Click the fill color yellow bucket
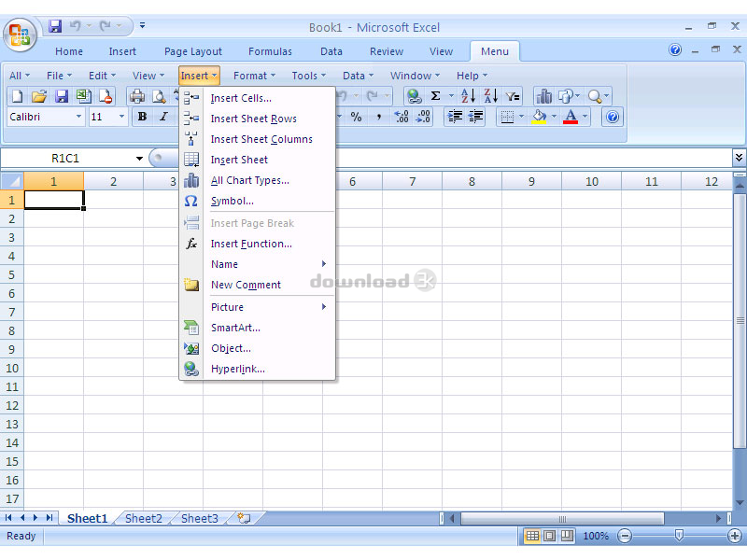747x560 pixels. (540, 117)
